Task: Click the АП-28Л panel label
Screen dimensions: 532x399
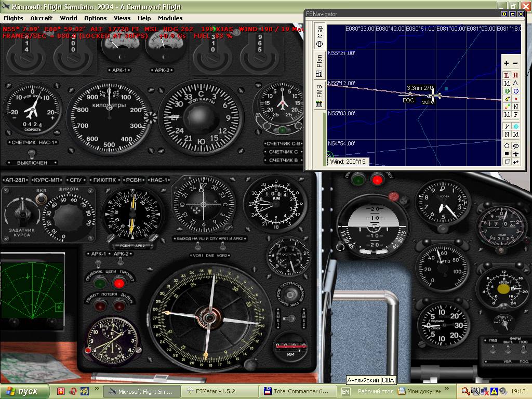Action: pos(15,180)
